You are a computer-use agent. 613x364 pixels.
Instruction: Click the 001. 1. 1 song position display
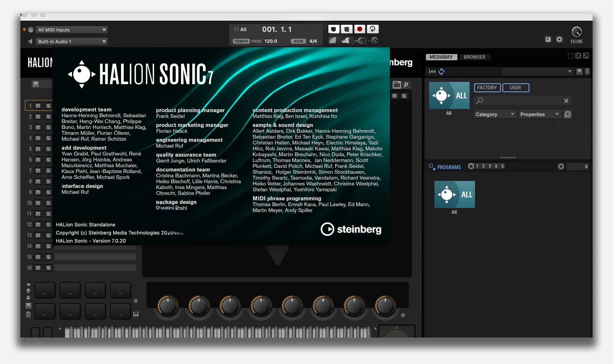277,29
